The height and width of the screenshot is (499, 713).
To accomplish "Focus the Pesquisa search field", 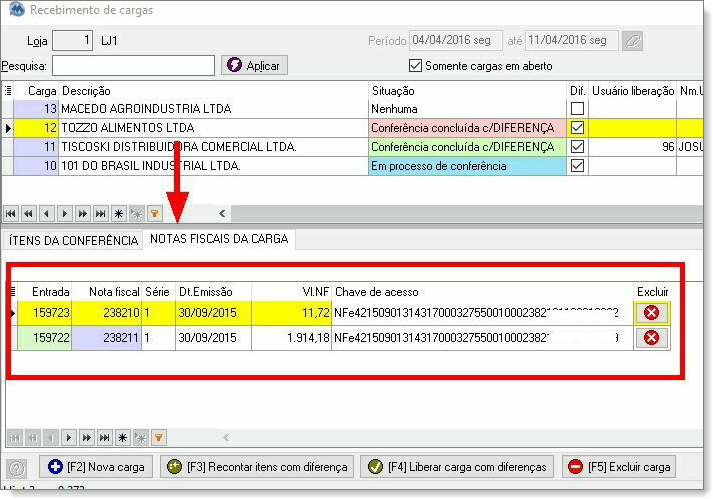I will [x=133, y=66].
